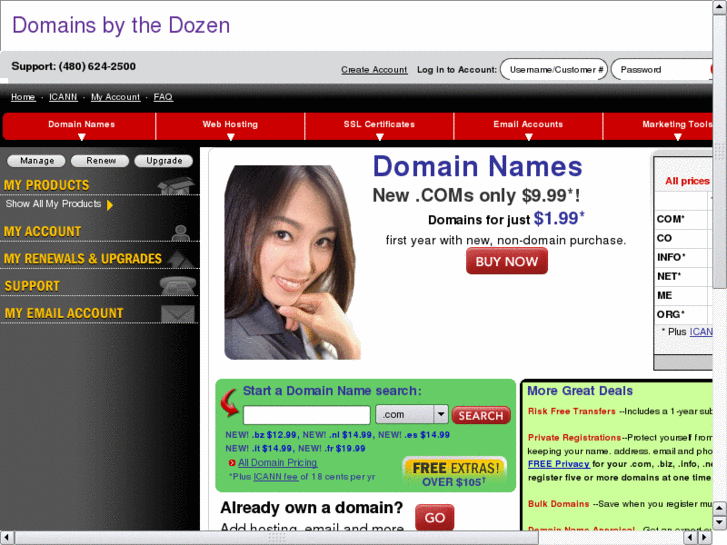Click the SEARCH domain button
The image size is (727, 545).
pyautogui.click(x=481, y=416)
